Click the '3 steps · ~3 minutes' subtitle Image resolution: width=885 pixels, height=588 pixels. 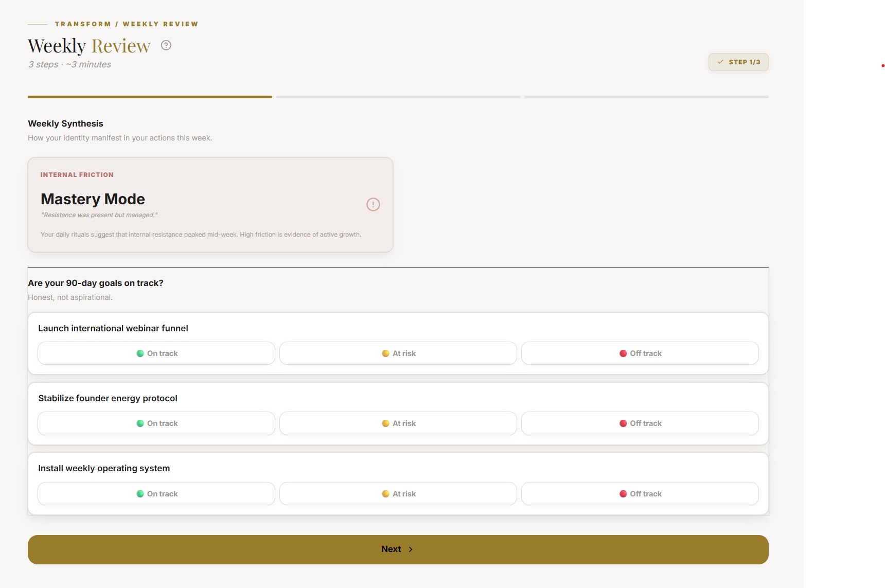[x=69, y=64]
